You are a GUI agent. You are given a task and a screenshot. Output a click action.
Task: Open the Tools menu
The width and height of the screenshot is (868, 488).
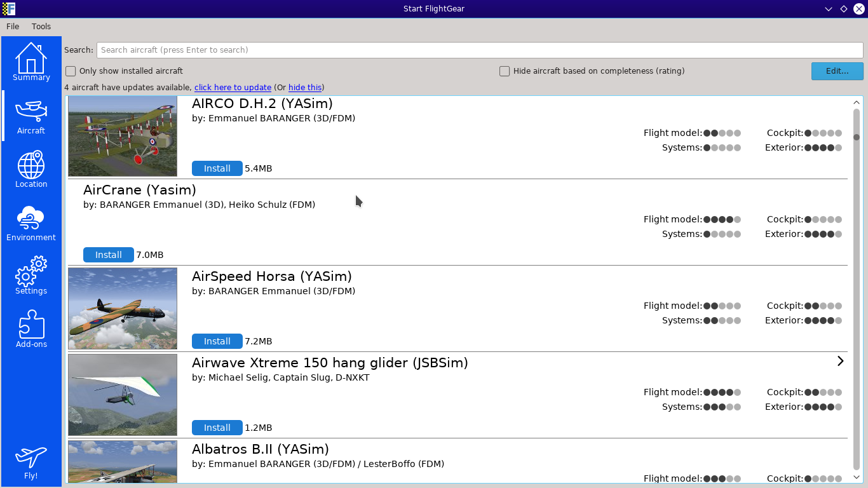(41, 27)
